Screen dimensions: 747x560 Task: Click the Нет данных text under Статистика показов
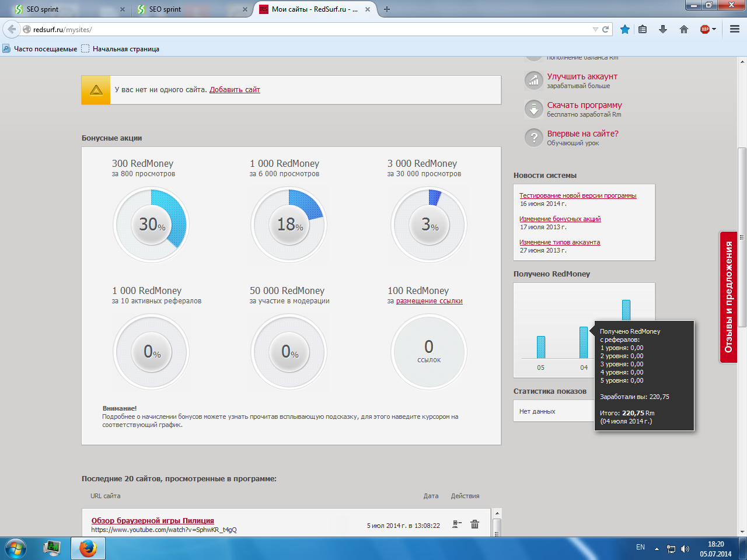point(537,411)
